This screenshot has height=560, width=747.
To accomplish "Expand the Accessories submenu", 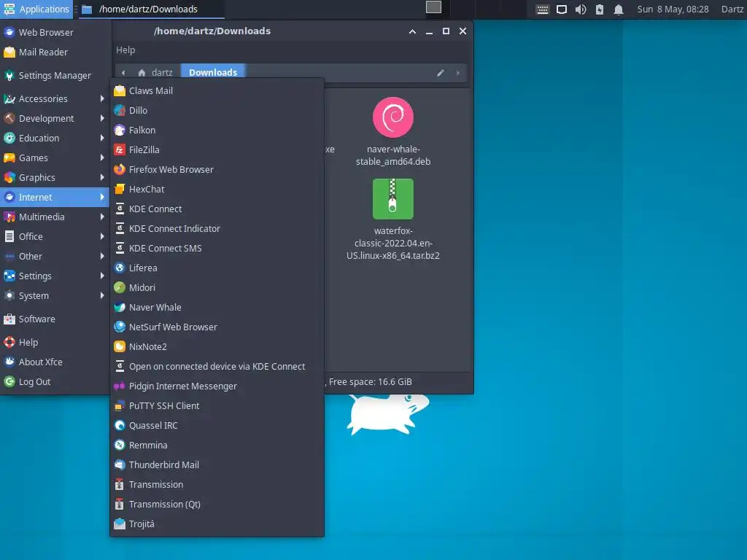I will point(54,98).
